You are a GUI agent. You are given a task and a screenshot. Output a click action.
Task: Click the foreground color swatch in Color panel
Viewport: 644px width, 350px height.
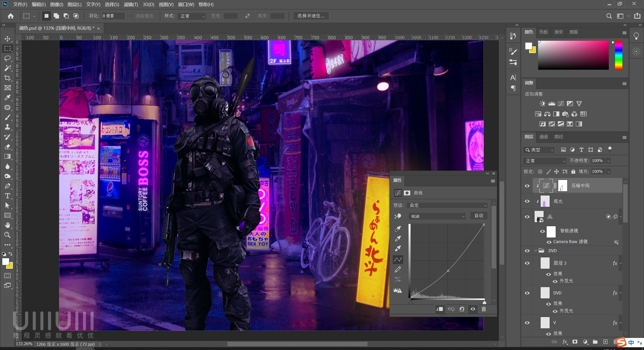pyautogui.click(x=529, y=46)
